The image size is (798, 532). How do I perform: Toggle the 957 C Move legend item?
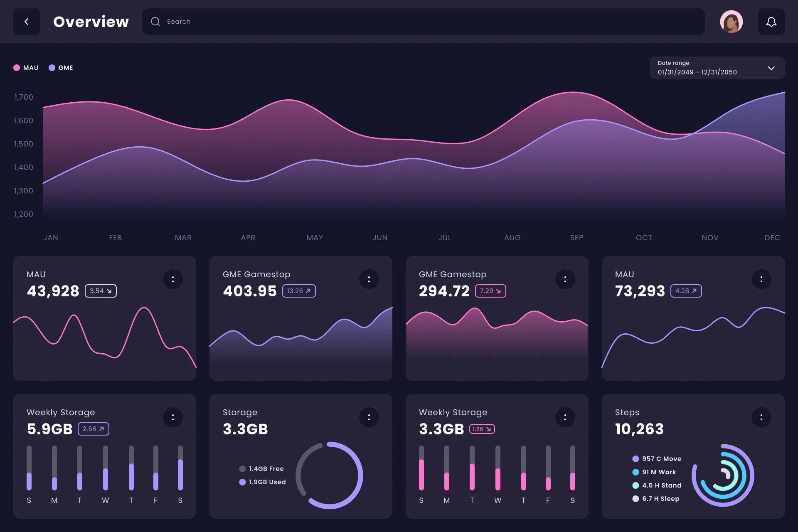pos(657,459)
